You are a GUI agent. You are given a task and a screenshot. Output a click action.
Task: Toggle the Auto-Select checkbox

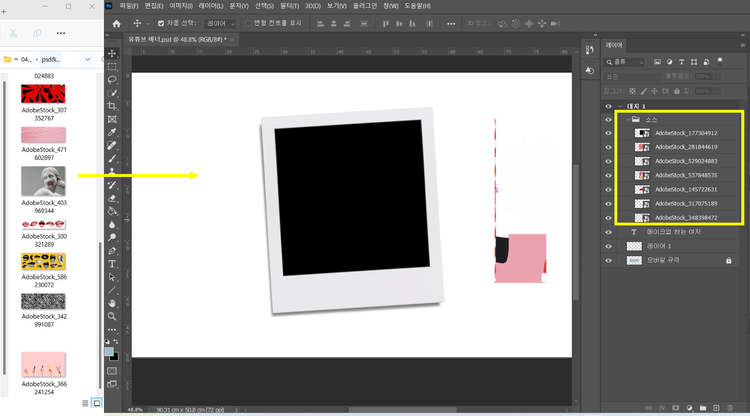coord(161,23)
